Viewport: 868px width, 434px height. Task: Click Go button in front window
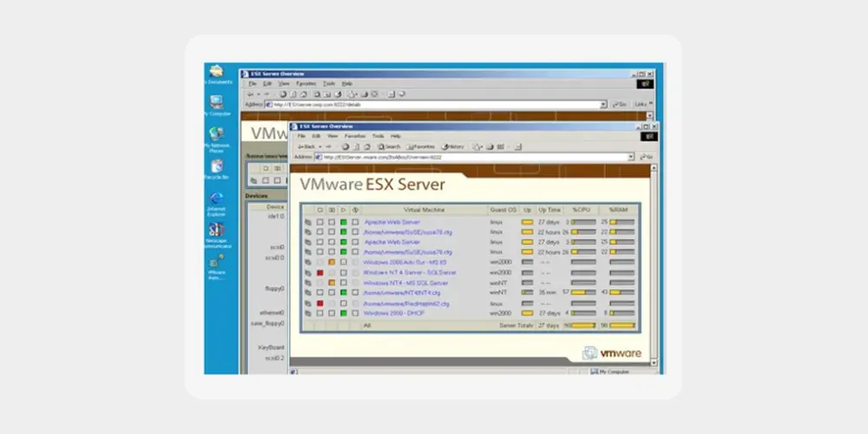[647, 157]
